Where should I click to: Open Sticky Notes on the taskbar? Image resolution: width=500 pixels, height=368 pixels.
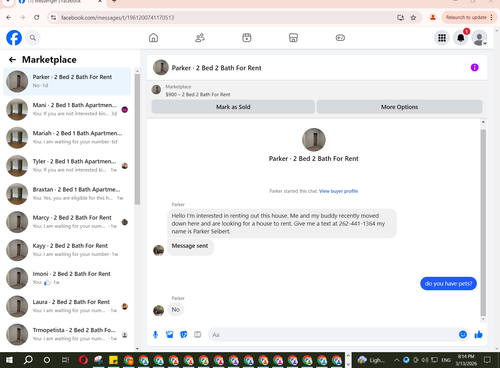click(113, 360)
